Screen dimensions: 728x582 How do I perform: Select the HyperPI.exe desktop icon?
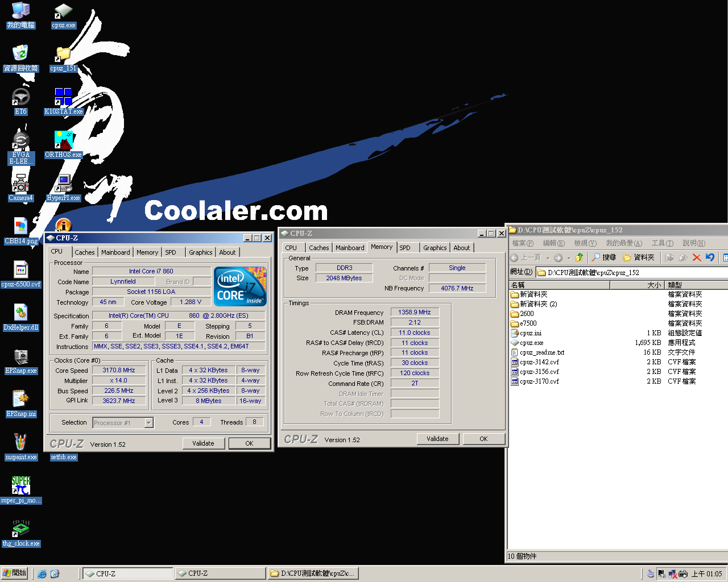[x=63, y=188]
